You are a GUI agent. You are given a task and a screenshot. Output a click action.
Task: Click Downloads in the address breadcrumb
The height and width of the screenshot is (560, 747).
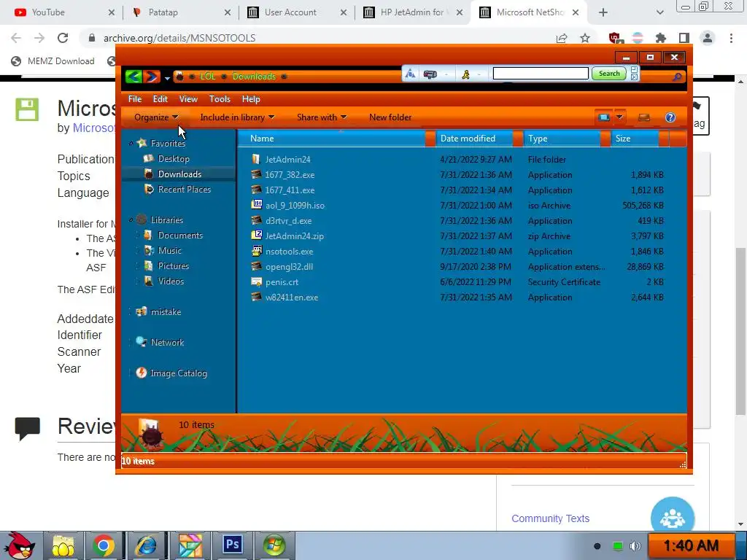pyautogui.click(x=254, y=76)
